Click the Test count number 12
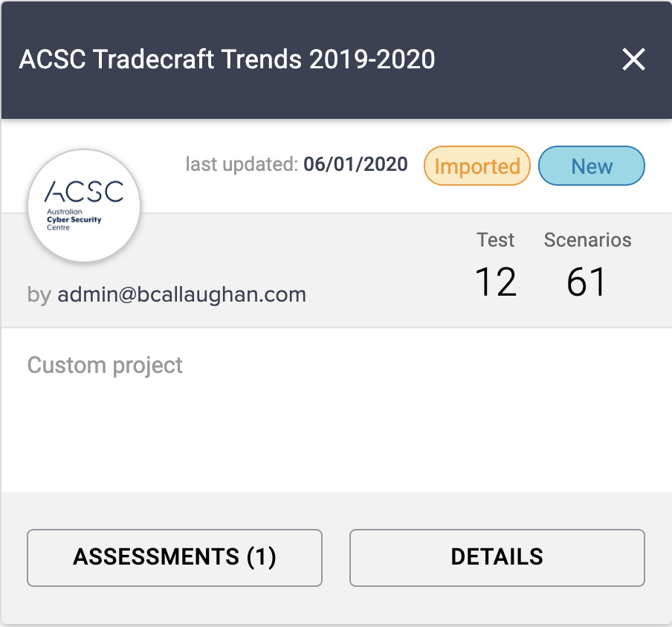This screenshot has width=672, height=627. coord(495,282)
